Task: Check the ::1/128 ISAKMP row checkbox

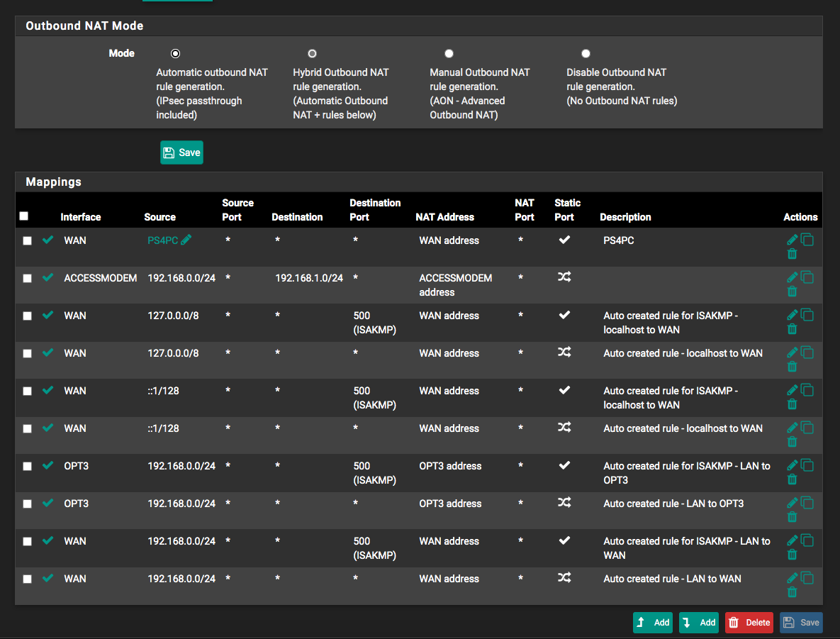Action: tap(28, 391)
